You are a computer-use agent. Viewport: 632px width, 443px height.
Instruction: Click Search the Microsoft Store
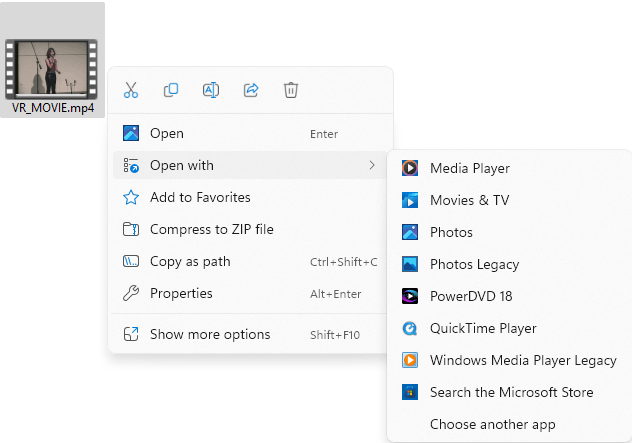pyautogui.click(x=509, y=392)
